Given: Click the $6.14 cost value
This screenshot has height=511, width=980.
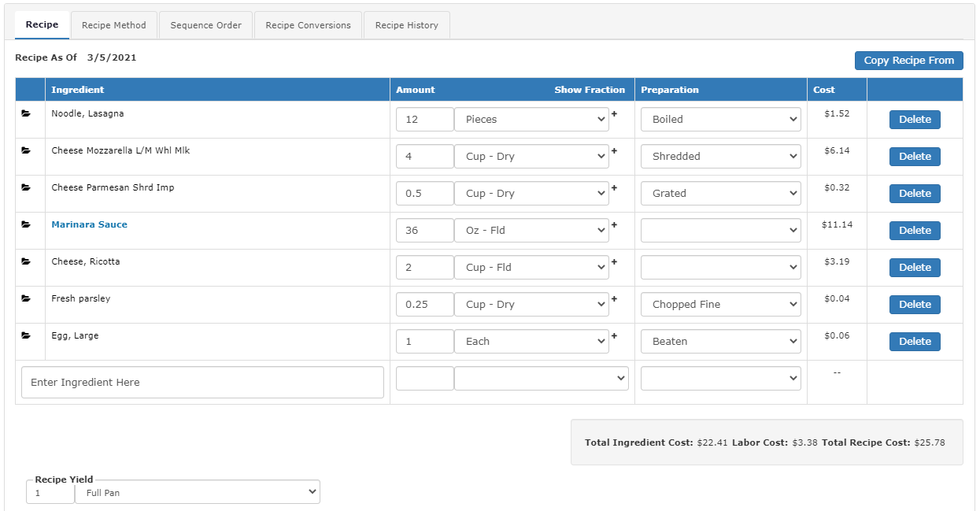Looking at the screenshot, I should point(837,150).
